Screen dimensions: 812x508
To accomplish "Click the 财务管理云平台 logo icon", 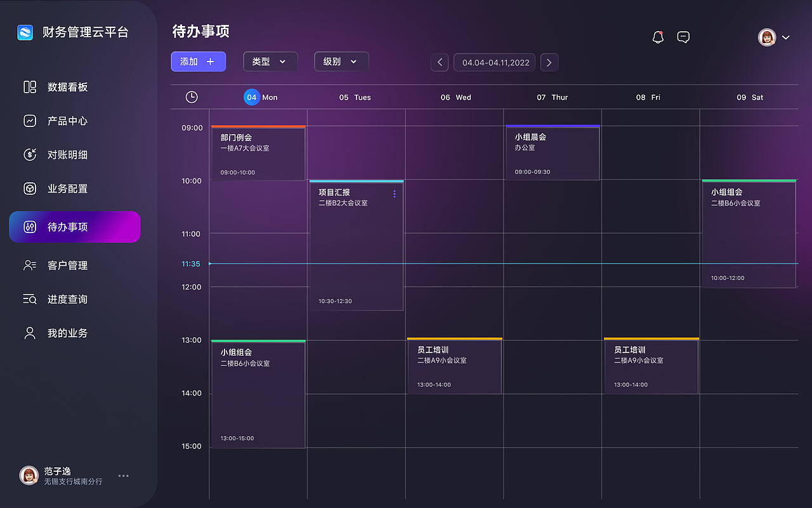I will coord(25,32).
